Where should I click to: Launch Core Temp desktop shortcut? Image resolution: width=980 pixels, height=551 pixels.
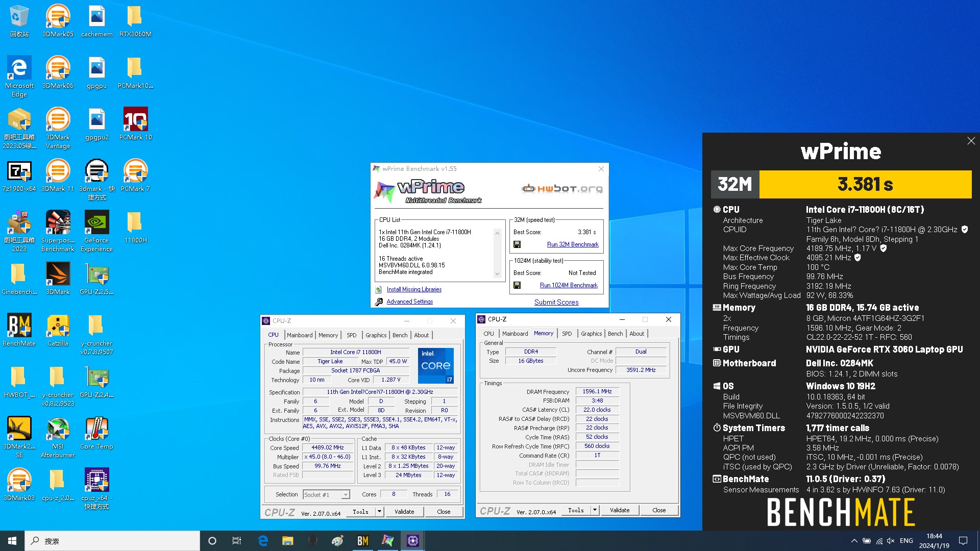click(x=96, y=433)
